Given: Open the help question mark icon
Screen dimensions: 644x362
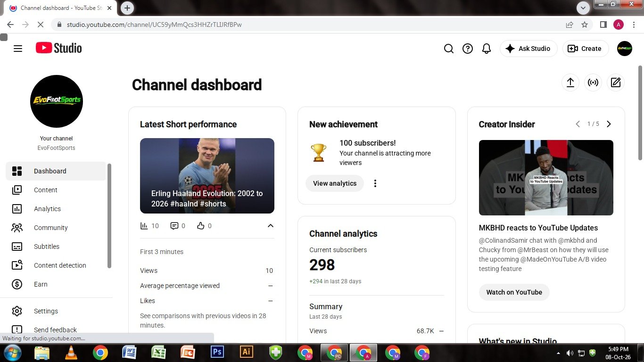Looking at the screenshot, I should (x=468, y=49).
